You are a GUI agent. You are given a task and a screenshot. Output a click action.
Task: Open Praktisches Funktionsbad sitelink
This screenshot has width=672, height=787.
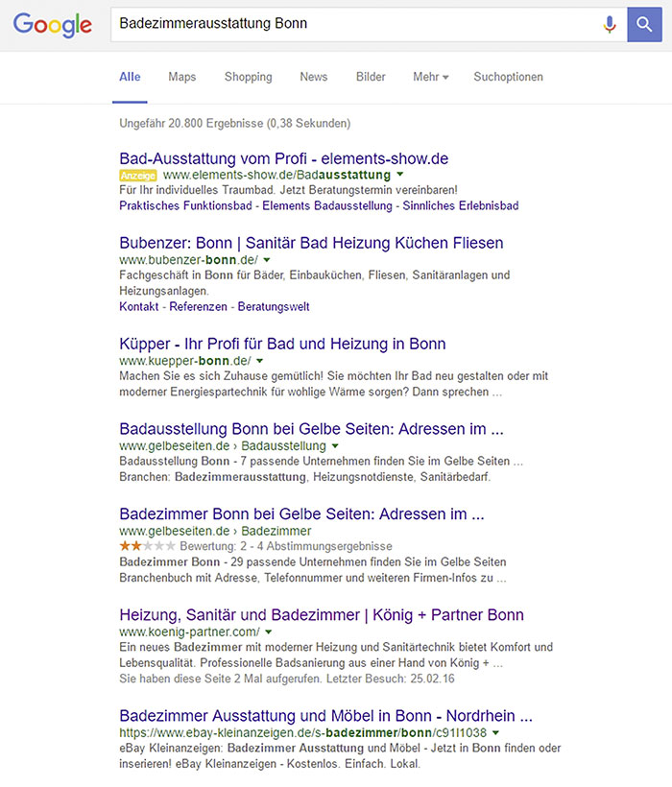point(185,205)
